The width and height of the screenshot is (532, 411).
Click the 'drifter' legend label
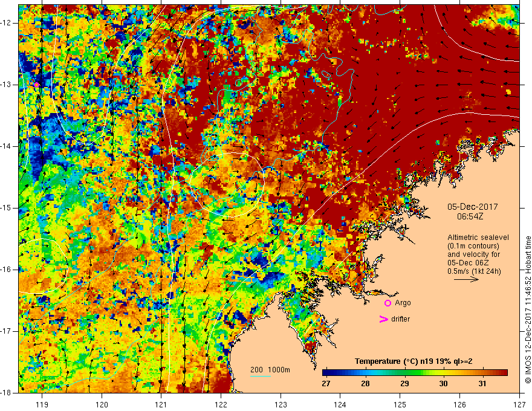coord(400,319)
